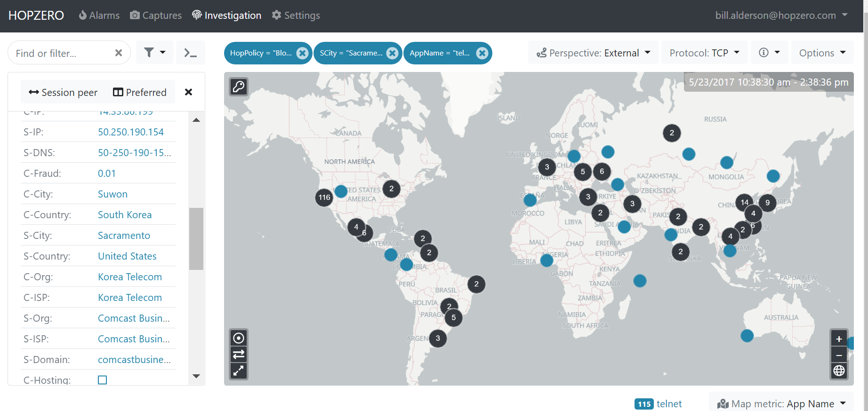Viewport: 868px width, 411px height.
Task: Open the Alarms menu
Action: tap(99, 16)
